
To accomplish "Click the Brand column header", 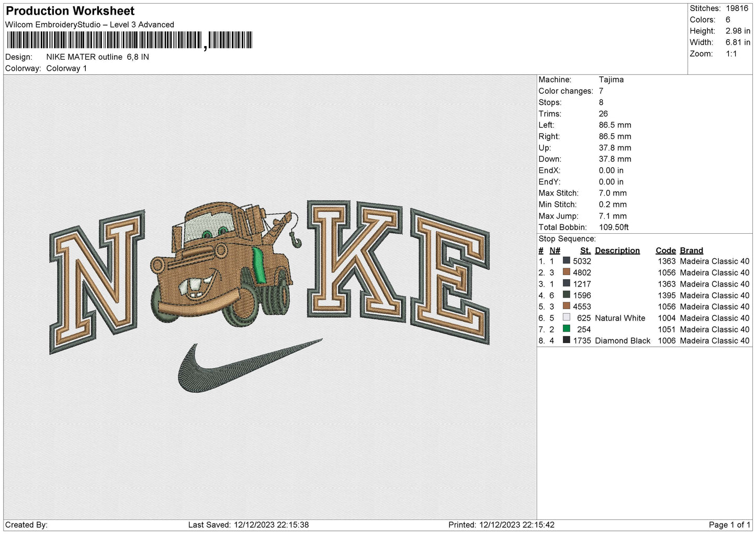I will [x=692, y=251].
